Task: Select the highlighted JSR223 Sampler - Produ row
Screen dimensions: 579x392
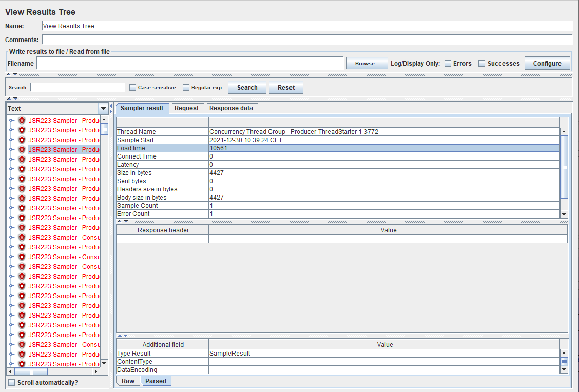Action: (x=64, y=149)
